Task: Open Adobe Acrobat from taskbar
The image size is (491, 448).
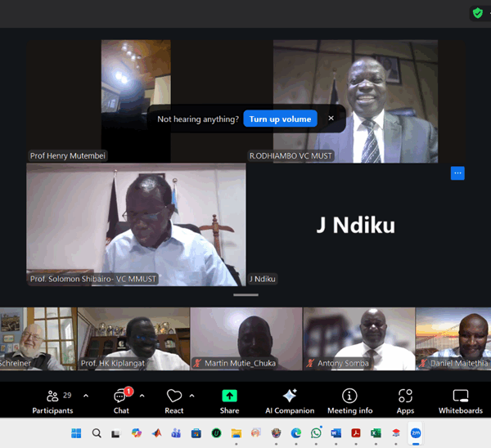Action: pyautogui.click(x=356, y=433)
